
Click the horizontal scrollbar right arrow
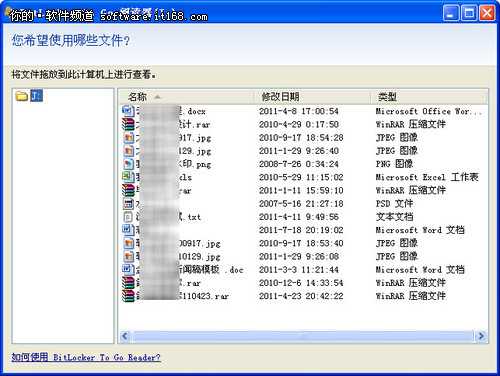481,336
